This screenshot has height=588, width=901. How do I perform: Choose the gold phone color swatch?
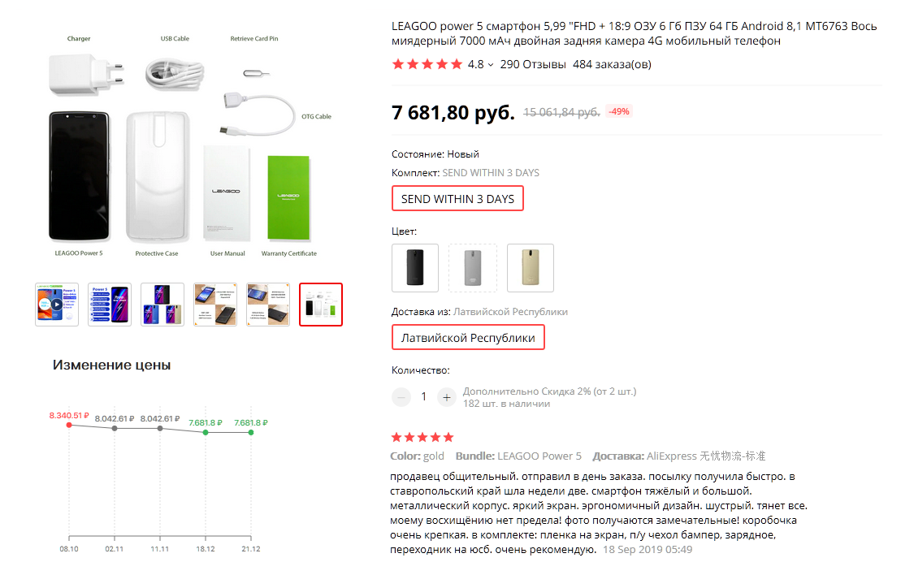coord(531,267)
